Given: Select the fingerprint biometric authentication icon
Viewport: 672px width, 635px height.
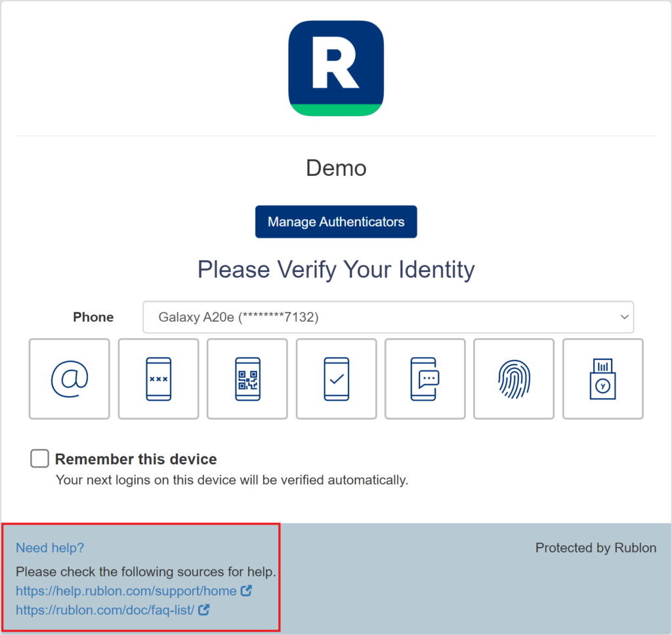Looking at the screenshot, I should click(514, 379).
